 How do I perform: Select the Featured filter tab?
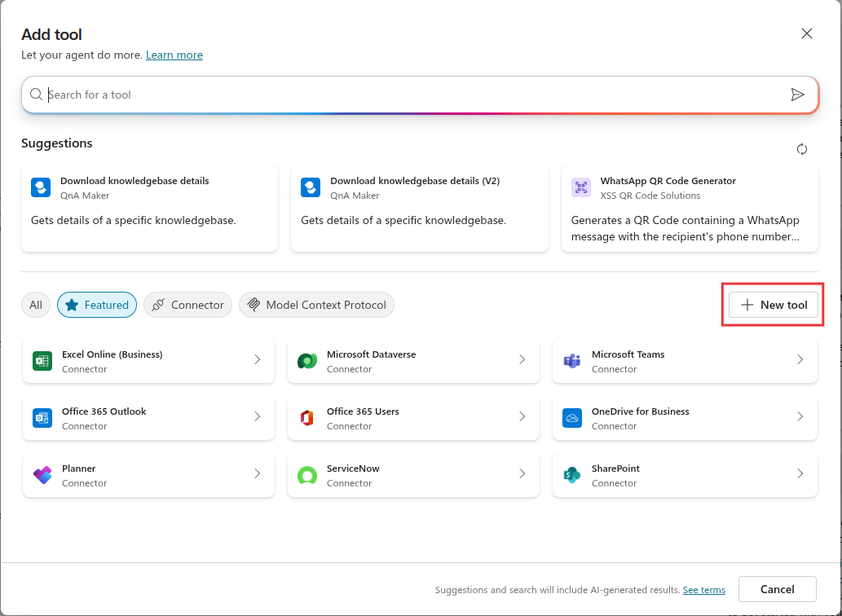[97, 305]
